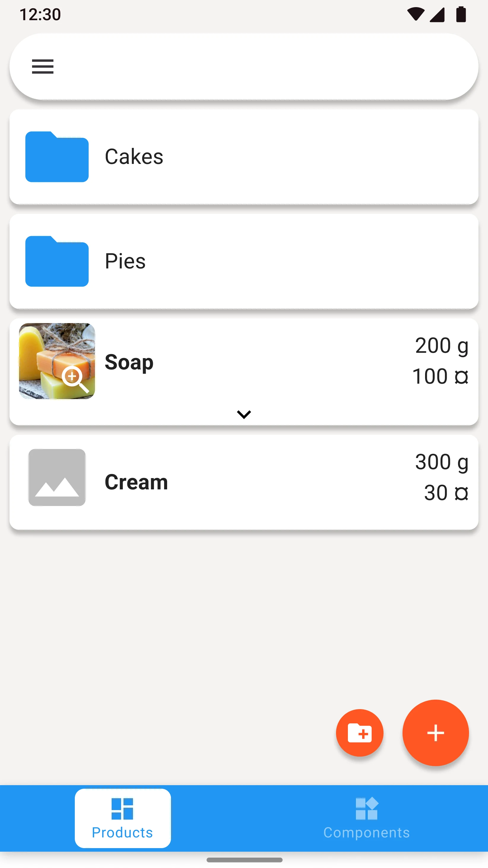Open the Cakes folder
This screenshot has width=488, height=868.
tap(244, 157)
